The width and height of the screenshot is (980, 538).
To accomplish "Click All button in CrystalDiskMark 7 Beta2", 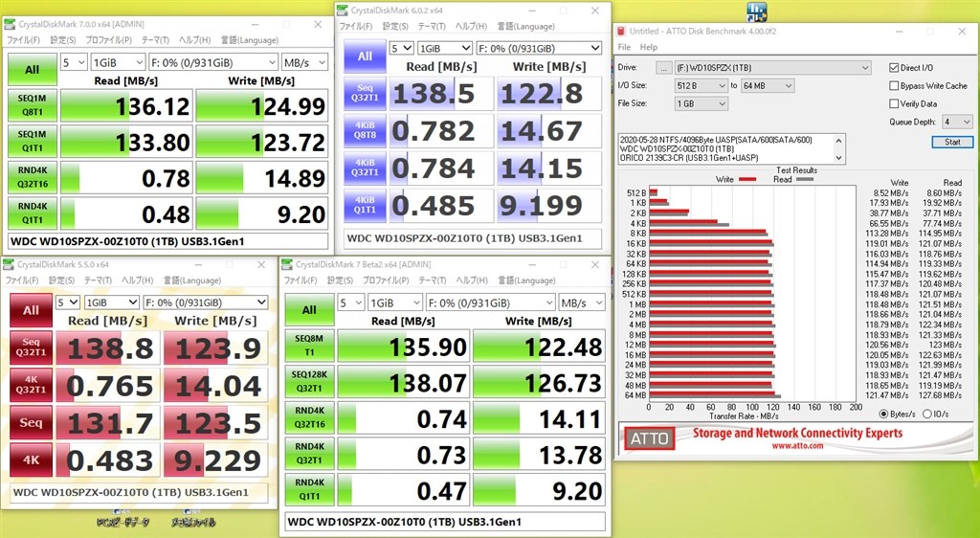I will [309, 310].
